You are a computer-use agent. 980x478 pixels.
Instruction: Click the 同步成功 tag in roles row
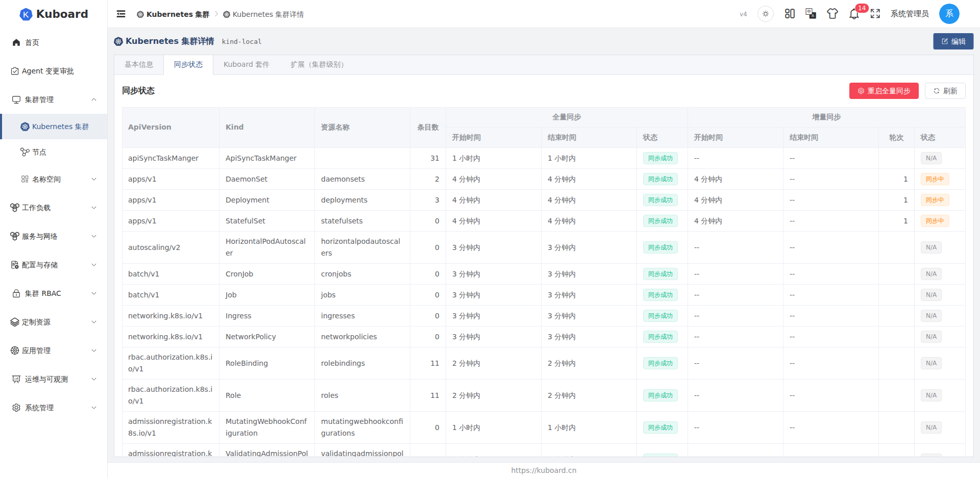click(x=660, y=395)
